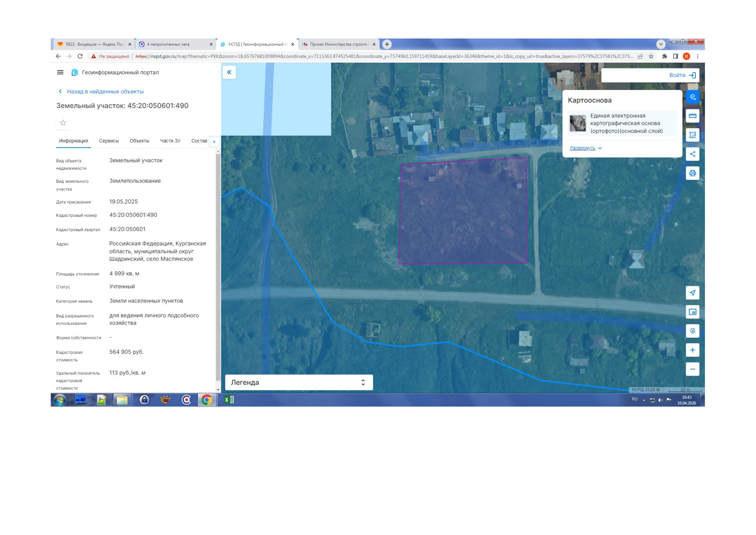Zoom out with the minus button

coord(692,369)
